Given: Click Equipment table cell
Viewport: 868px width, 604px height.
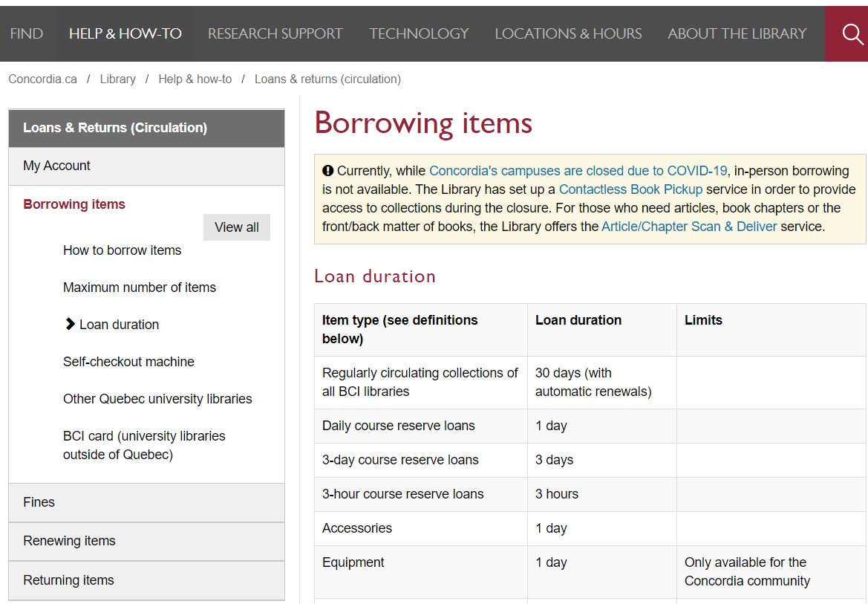Looking at the screenshot, I should [421, 572].
